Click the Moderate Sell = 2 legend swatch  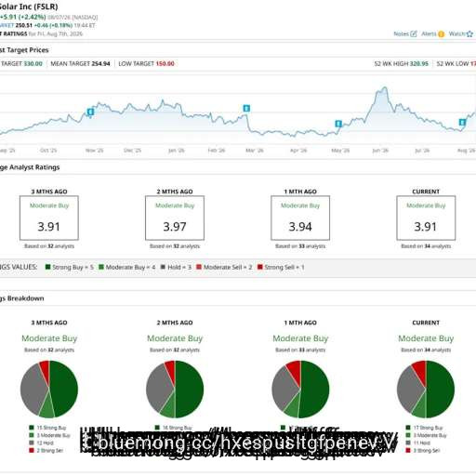[x=199, y=267]
